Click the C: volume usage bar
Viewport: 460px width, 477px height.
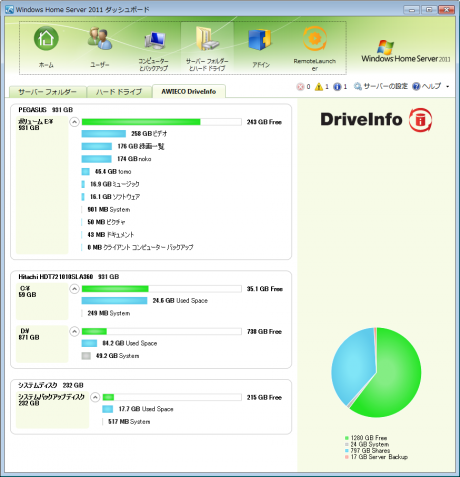pos(162,289)
